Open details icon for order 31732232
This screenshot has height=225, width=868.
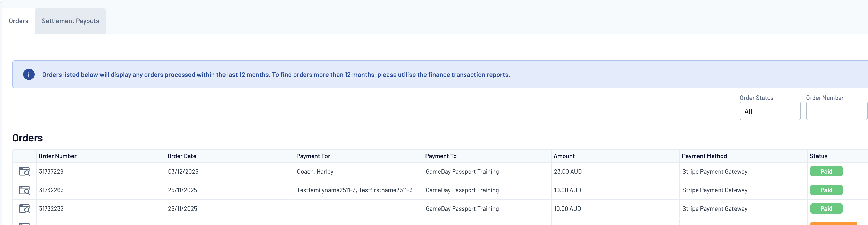[24, 209]
